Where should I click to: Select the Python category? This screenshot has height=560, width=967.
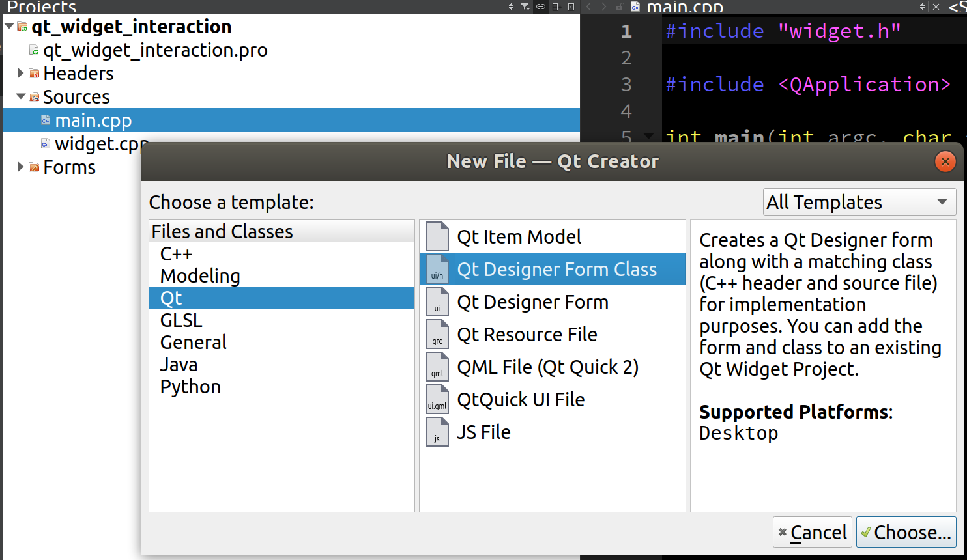281,386
